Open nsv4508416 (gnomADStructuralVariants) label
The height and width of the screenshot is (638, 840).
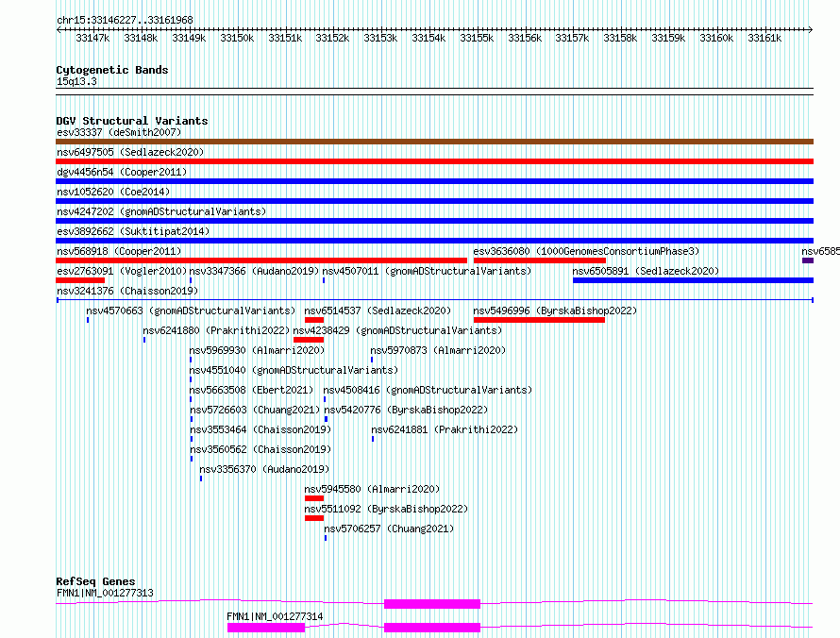428,390
